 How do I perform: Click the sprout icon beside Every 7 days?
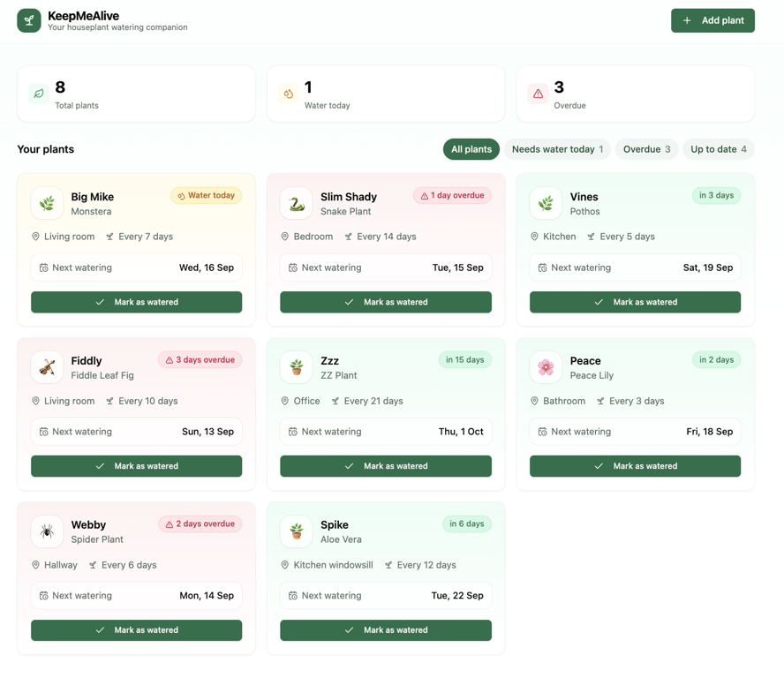click(x=110, y=237)
